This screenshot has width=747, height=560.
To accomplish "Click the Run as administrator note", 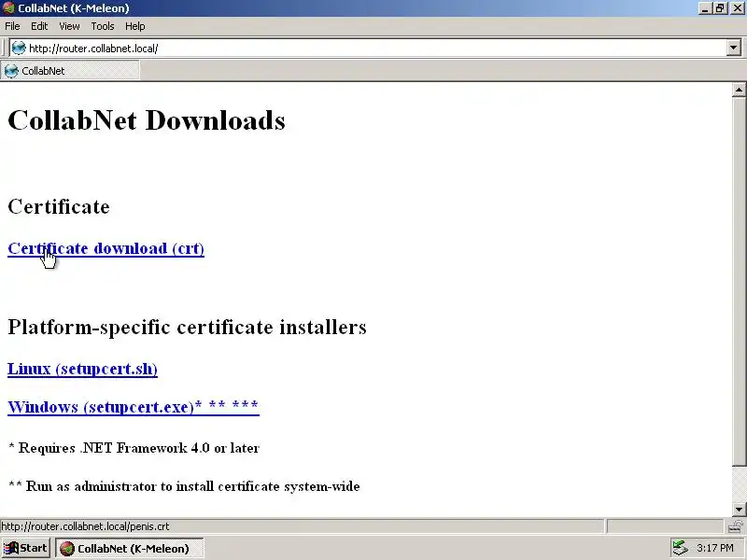I will [184, 486].
